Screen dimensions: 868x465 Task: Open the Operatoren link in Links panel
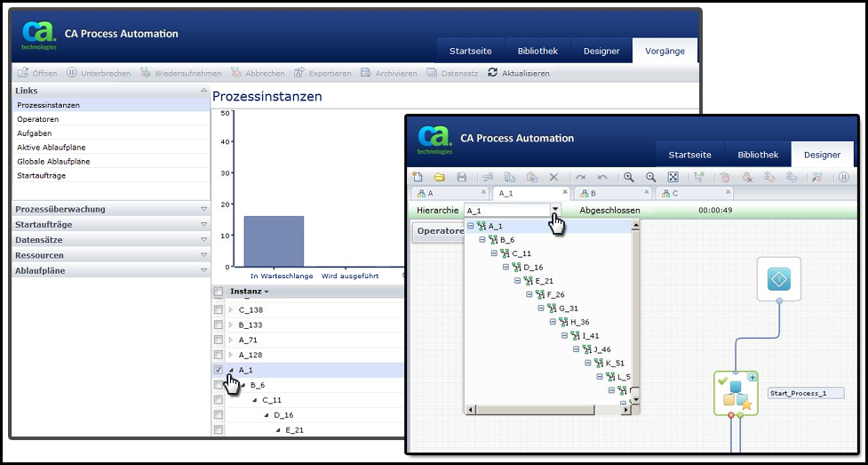point(37,119)
